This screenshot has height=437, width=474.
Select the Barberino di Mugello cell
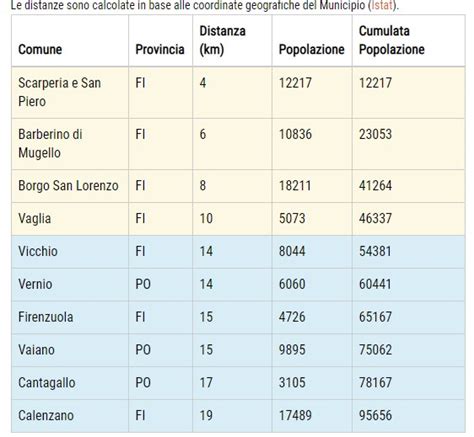coord(70,144)
